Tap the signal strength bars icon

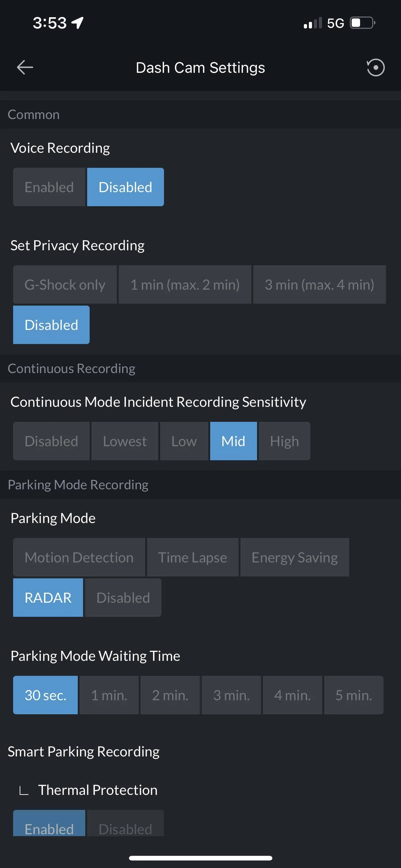[312, 23]
